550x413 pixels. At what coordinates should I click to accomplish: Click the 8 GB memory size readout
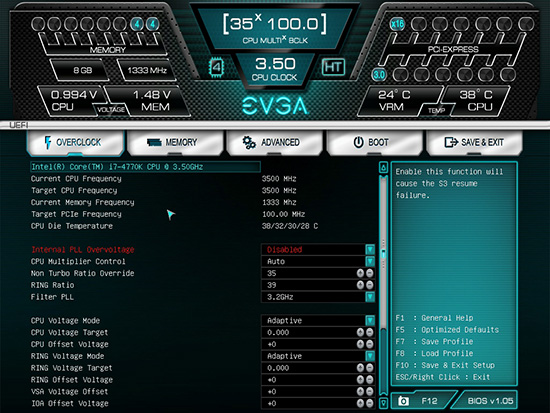pyautogui.click(x=82, y=70)
